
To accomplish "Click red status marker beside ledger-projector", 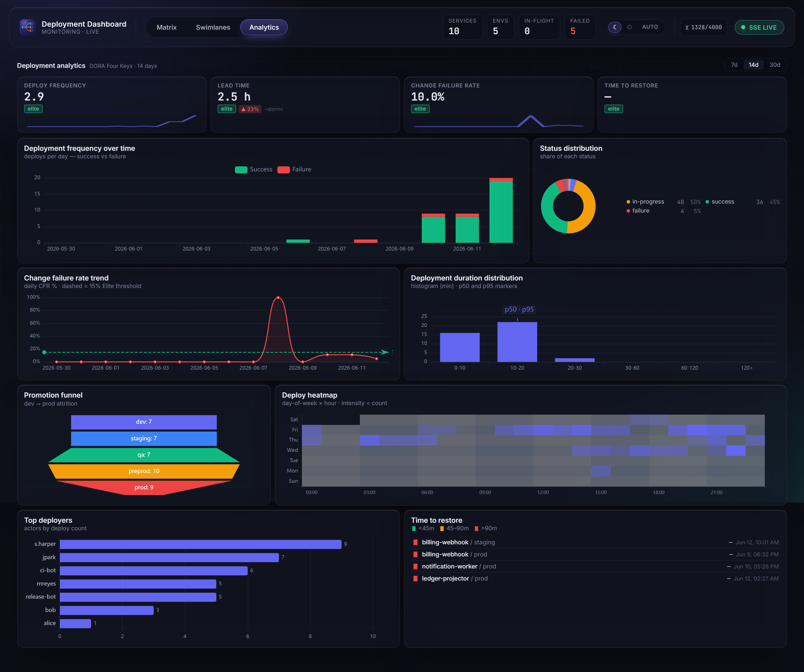I will [x=415, y=579].
